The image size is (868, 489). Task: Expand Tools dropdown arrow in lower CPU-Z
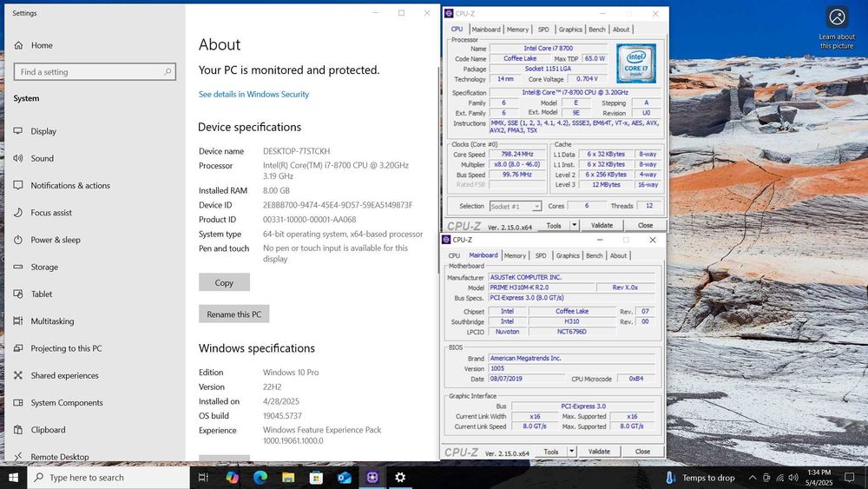(x=571, y=452)
